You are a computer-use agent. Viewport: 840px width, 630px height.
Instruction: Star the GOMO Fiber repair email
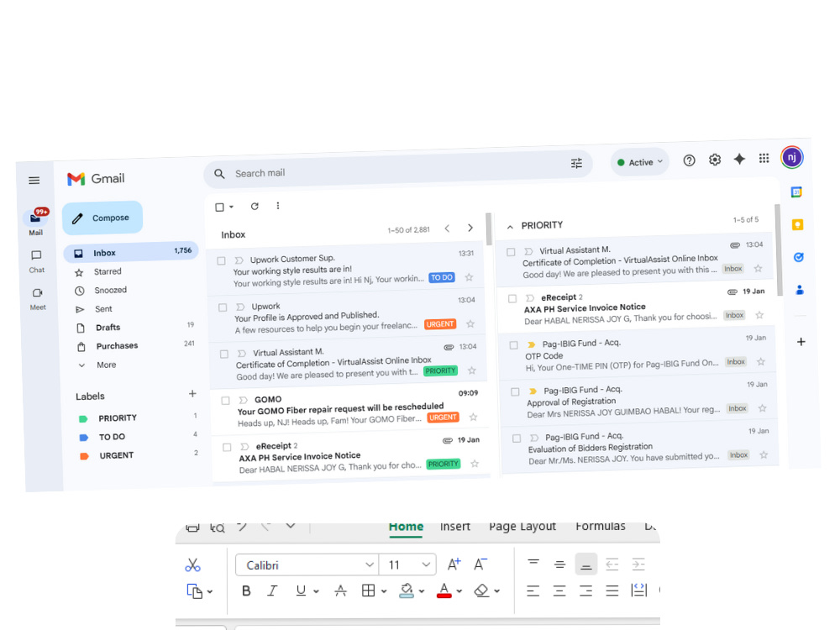point(473,417)
